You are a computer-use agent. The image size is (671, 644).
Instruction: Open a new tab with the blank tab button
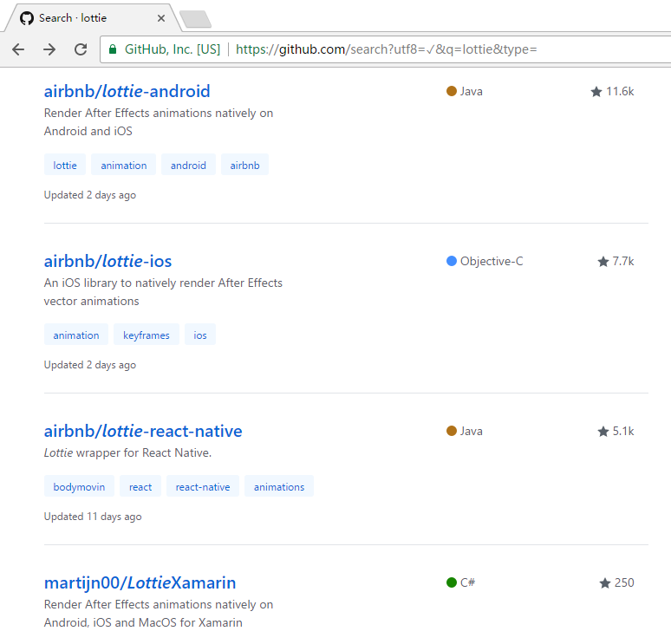coord(195,19)
